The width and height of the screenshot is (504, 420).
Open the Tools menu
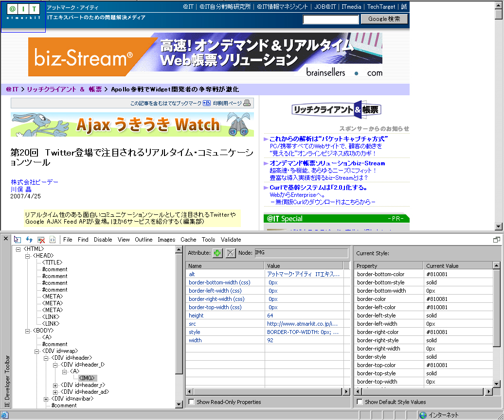[208, 240]
